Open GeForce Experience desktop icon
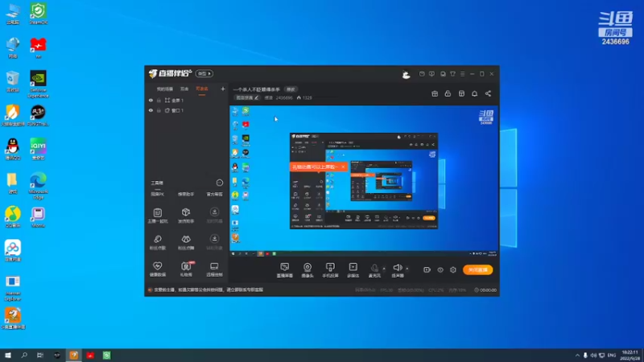 click(x=38, y=84)
